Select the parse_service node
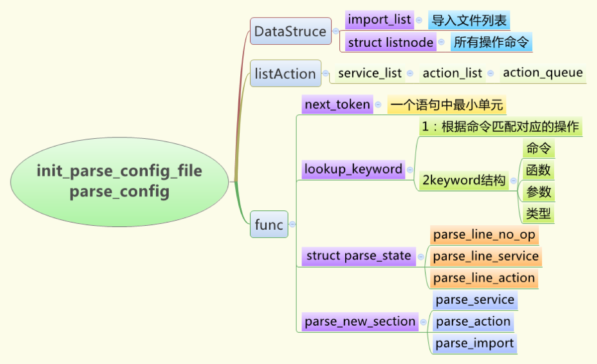 point(475,300)
